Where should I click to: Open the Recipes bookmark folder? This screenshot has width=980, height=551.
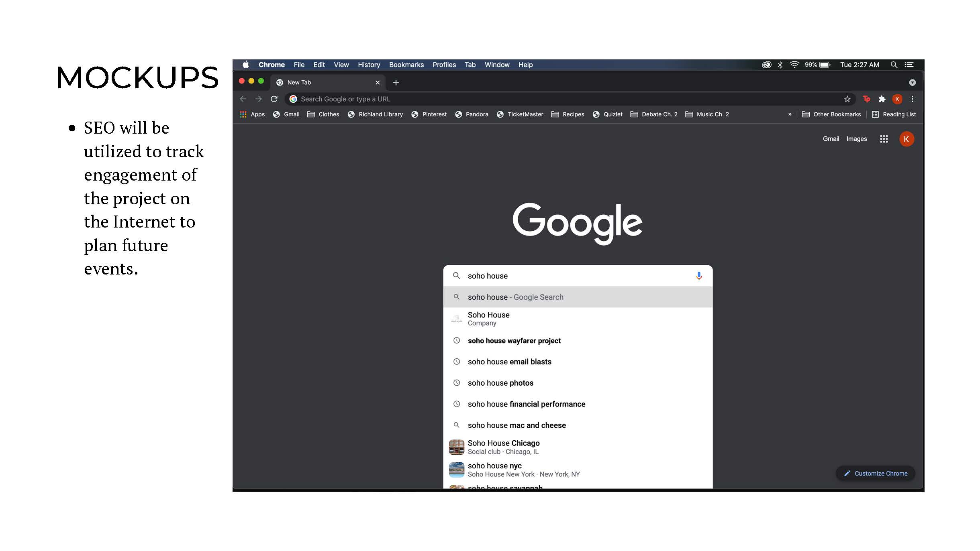pos(568,114)
